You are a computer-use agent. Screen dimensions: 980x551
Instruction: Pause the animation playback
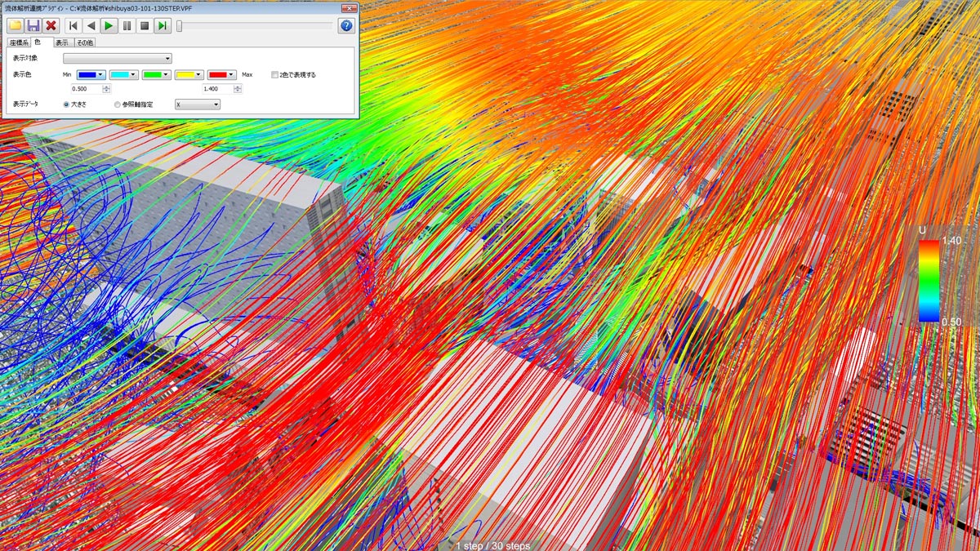pyautogui.click(x=127, y=26)
